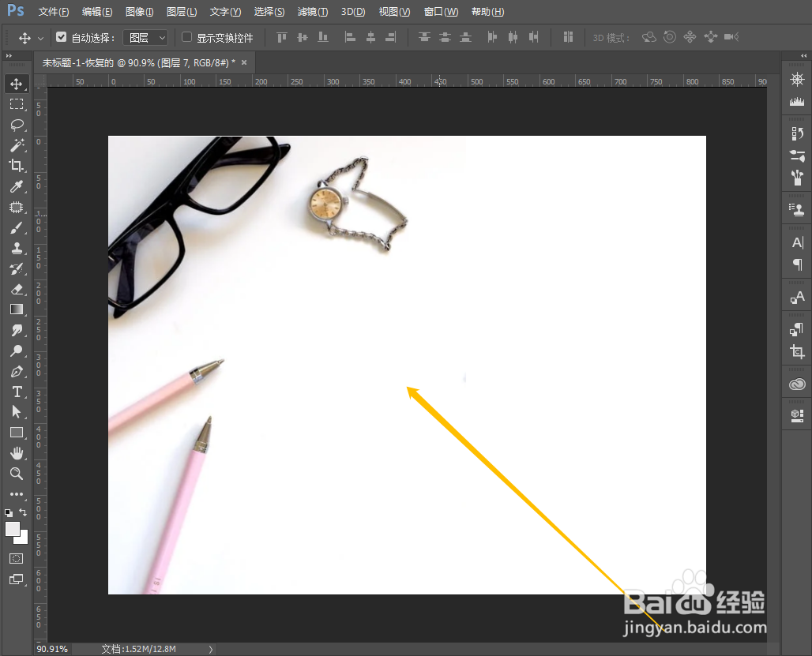The width and height of the screenshot is (812, 656).
Task: Select the Zoom tool
Action: (17, 474)
